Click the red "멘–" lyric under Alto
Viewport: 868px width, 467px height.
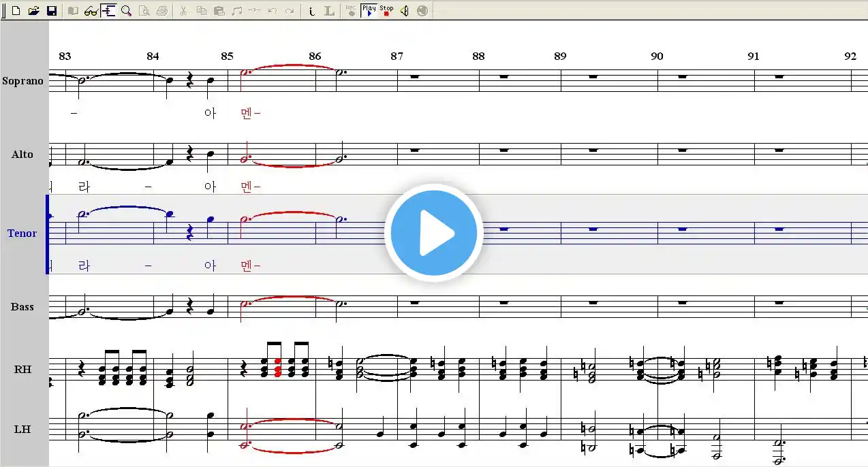tap(251, 187)
